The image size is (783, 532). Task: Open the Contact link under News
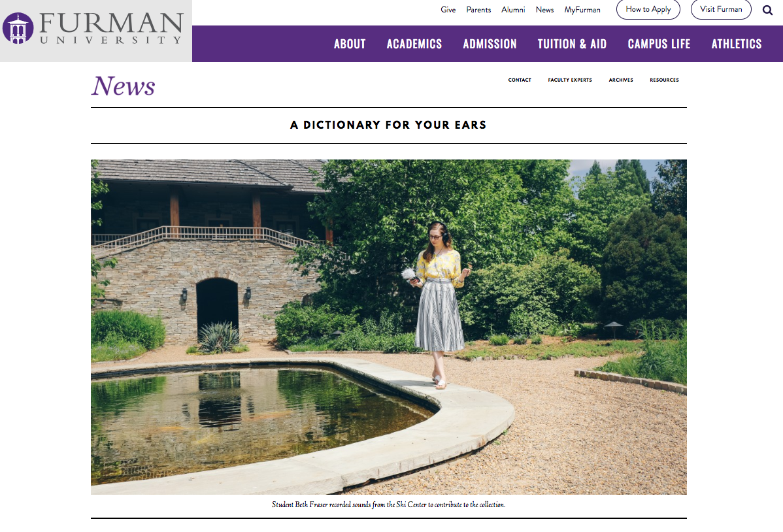click(x=520, y=80)
